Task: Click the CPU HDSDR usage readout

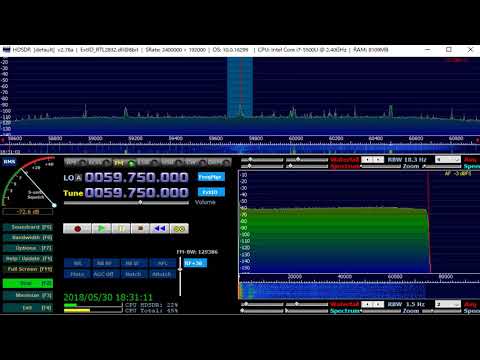Action: (151, 305)
